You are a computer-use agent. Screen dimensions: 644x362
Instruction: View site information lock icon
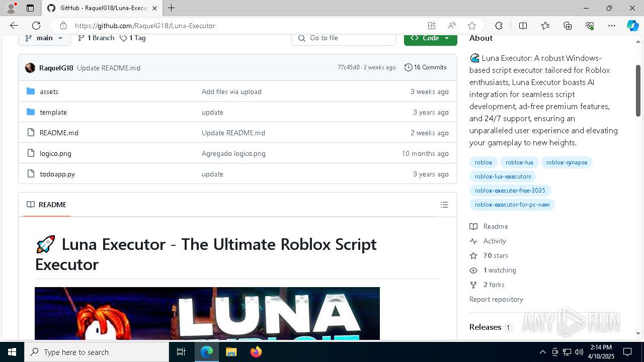[x=63, y=26]
